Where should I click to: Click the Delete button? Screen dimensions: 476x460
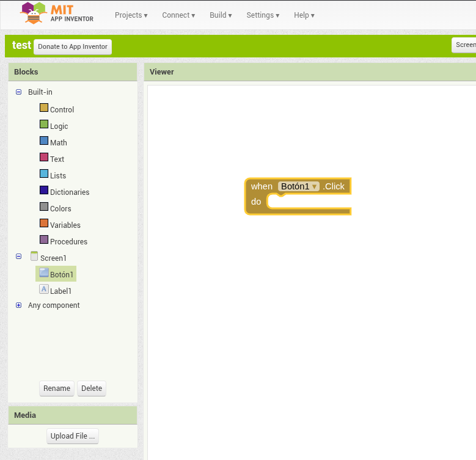click(x=92, y=389)
